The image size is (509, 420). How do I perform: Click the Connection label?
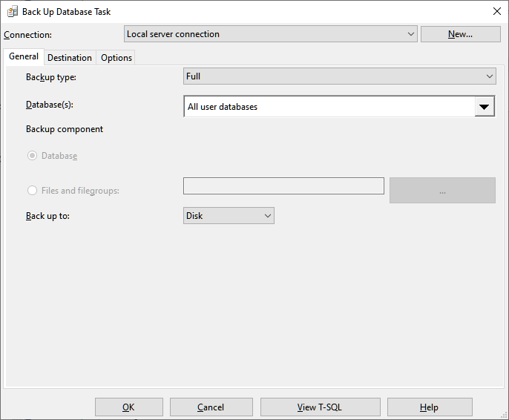point(27,35)
